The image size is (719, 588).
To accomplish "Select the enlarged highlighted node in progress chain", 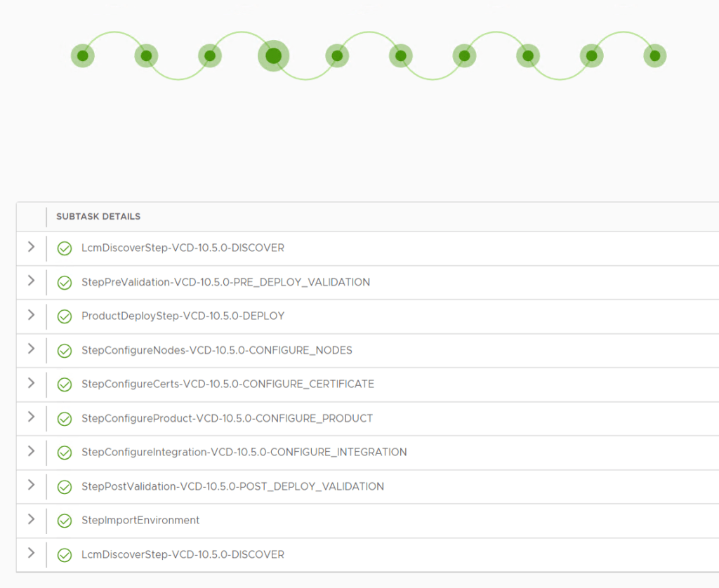I will coord(274,55).
